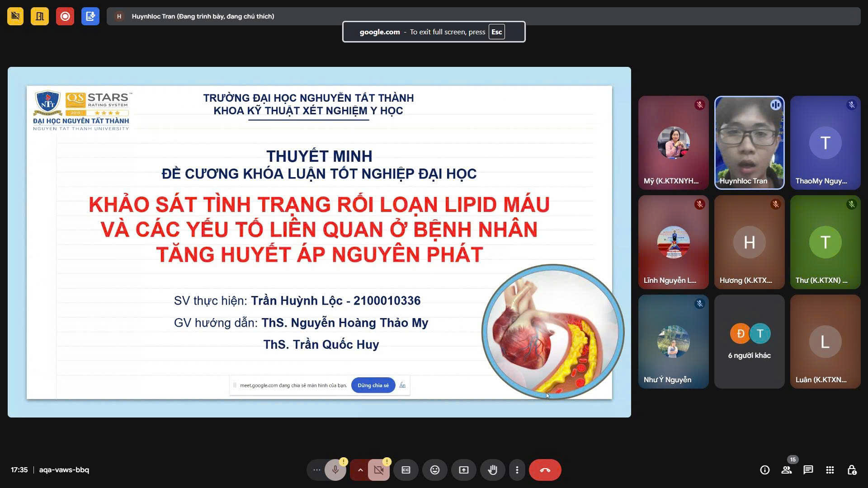Open the activities grid icon
The height and width of the screenshot is (488, 868).
[830, 470]
